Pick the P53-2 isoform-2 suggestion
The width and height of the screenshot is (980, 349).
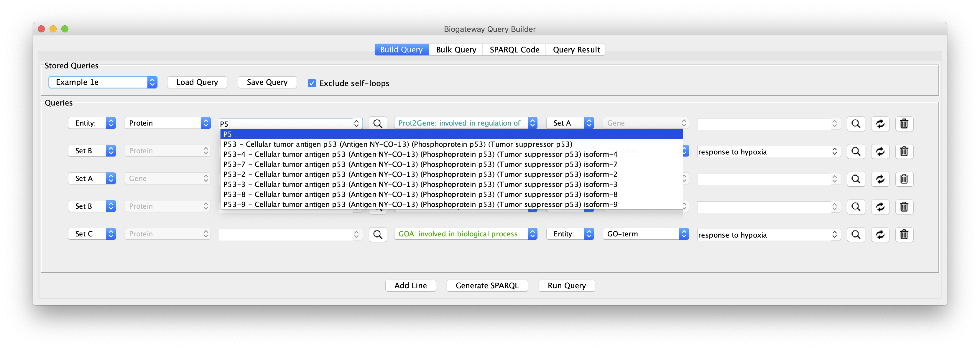pyautogui.click(x=451, y=174)
